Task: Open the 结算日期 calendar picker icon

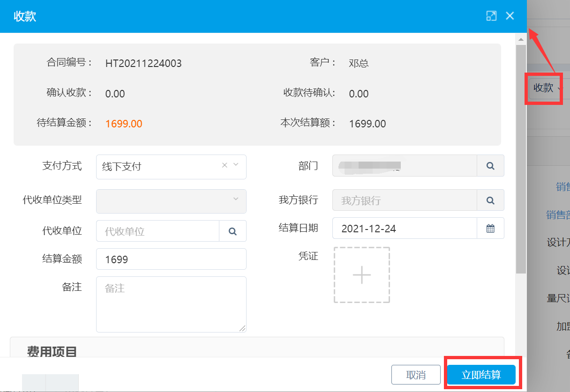Action: coord(490,229)
